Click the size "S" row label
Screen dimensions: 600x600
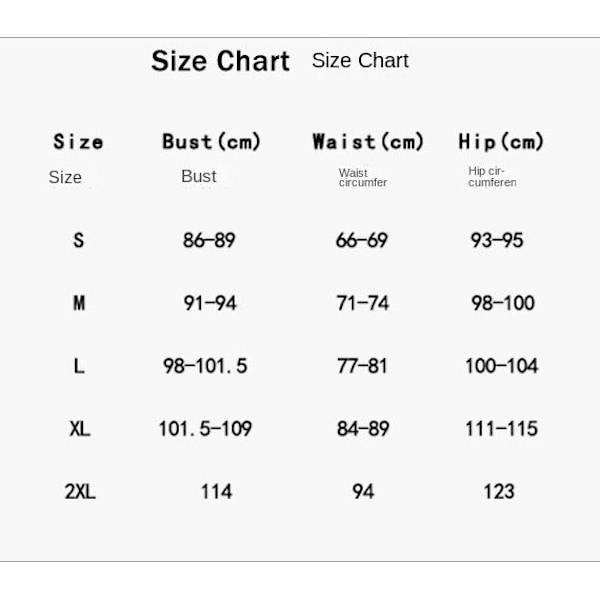pyautogui.click(x=79, y=240)
